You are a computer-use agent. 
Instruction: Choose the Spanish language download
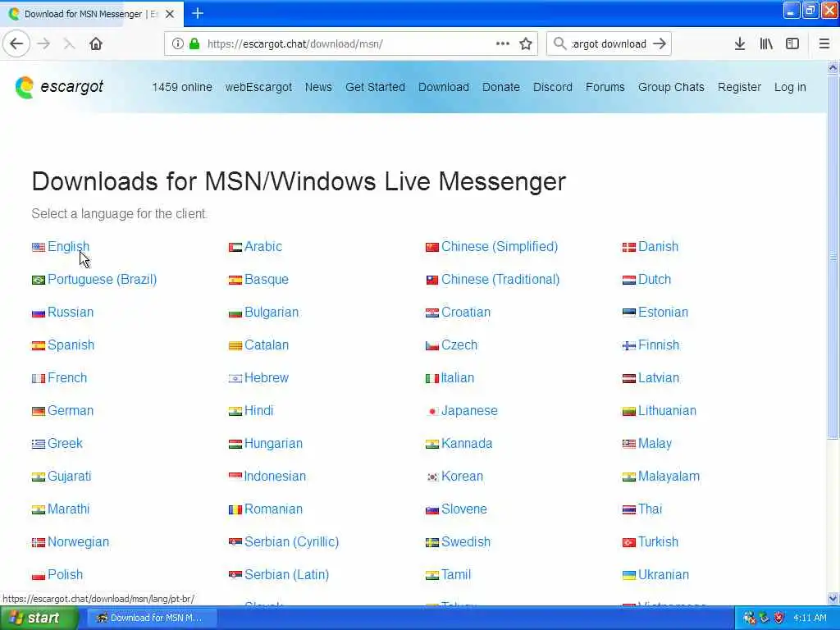pyautogui.click(x=71, y=345)
